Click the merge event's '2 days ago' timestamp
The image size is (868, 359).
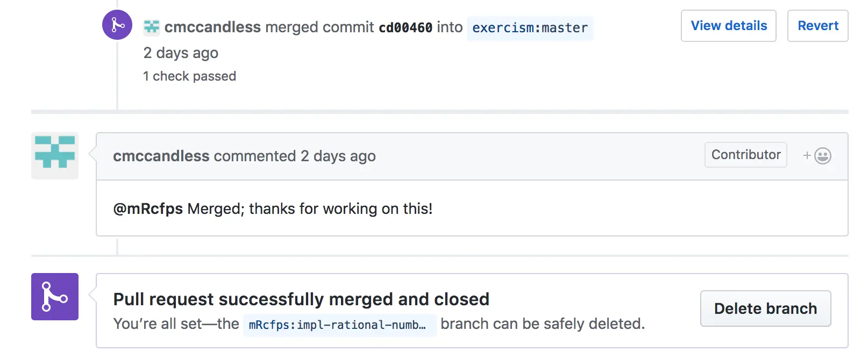(x=181, y=53)
